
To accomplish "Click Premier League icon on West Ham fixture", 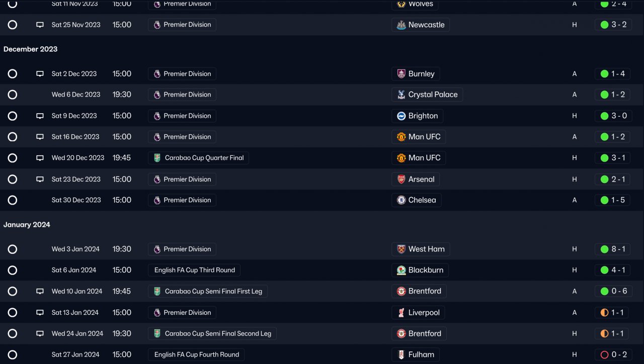I will pyautogui.click(x=157, y=249).
